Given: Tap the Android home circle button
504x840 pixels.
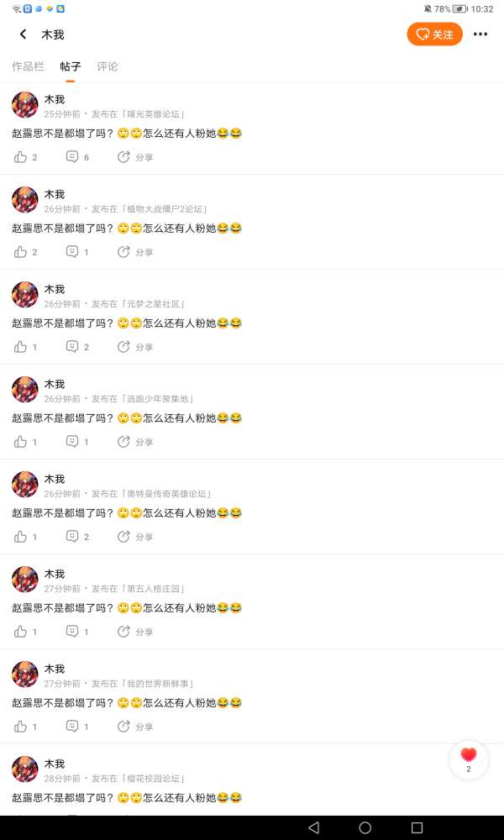Looking at the screenshot, I should click(365, 827).
